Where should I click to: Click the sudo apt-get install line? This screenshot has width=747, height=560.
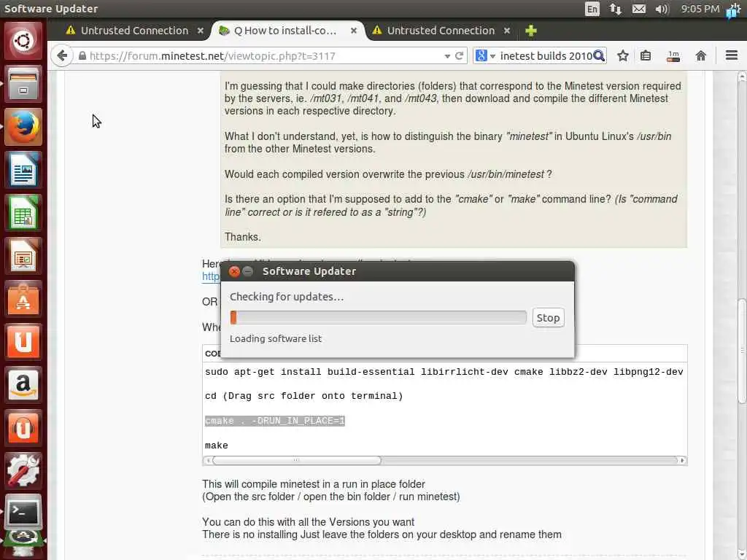click(444, 372)
